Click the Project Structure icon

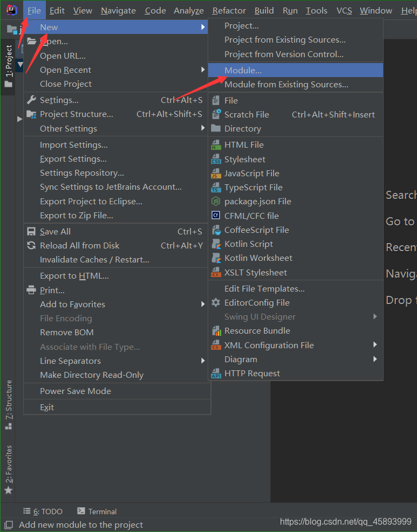click(x=31, y=114)
